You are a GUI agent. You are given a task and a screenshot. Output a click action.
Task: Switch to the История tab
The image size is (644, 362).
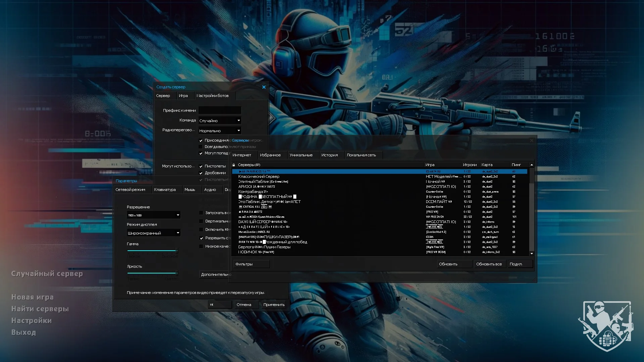pyautogui.click(x=329, y=155)
